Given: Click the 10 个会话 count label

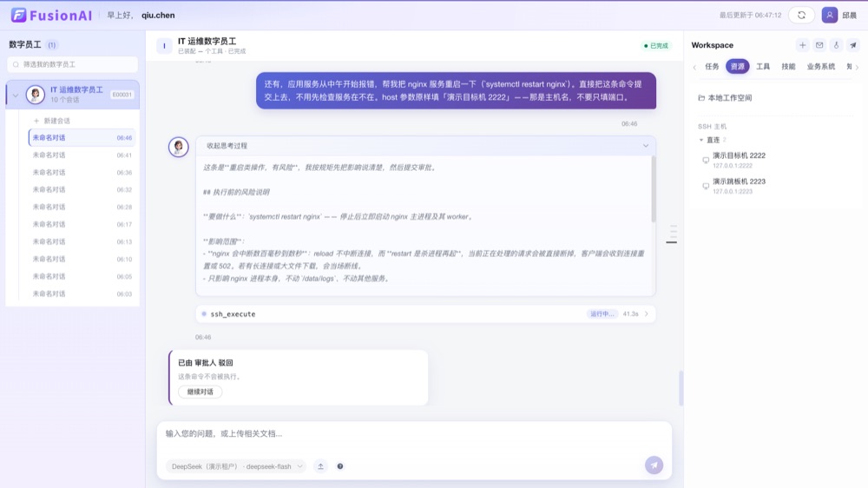Looking at the screenshot, I should coord(65,100).
